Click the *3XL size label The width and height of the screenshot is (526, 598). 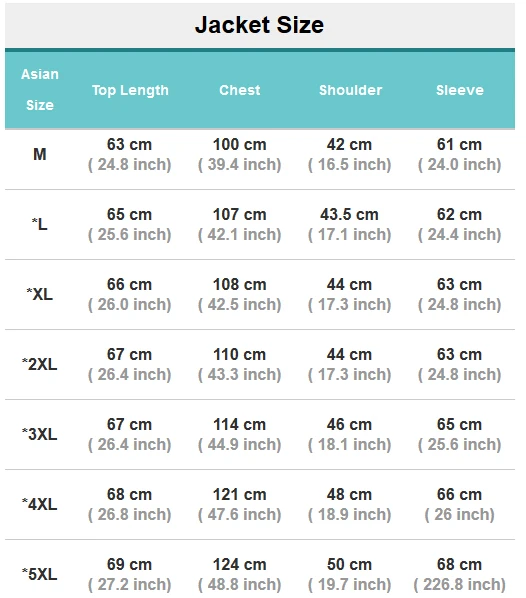click(x=40, y=434)
